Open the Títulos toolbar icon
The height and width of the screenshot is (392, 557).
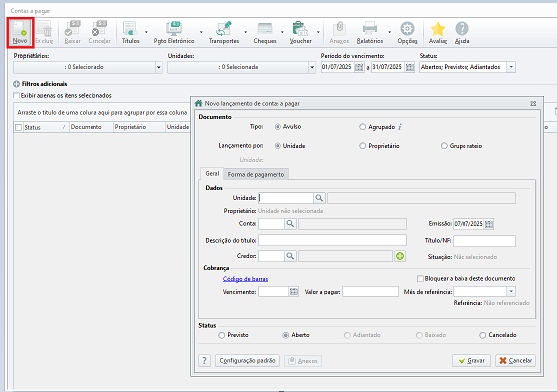(x=130, y=33)
